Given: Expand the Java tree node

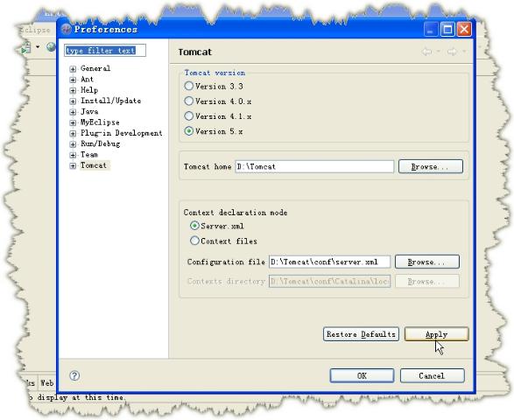Looking at the screenshot, I should tap(73, 112).
